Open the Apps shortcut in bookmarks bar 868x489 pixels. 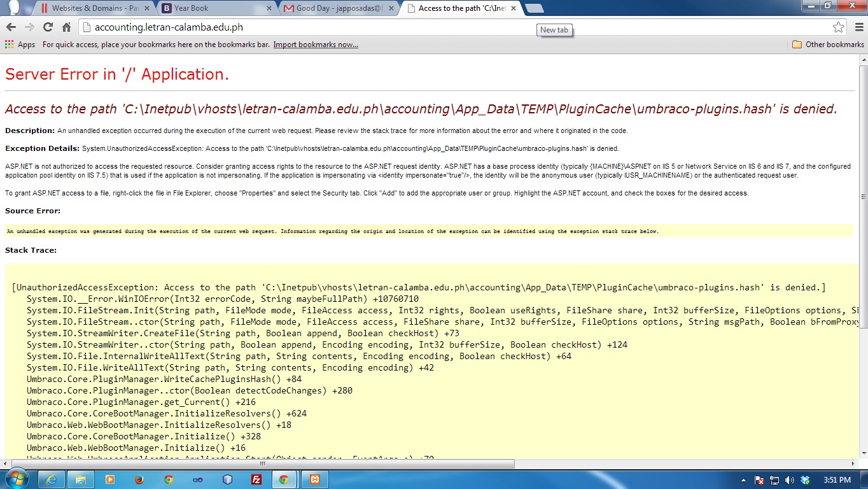click(x=20, y=45)
